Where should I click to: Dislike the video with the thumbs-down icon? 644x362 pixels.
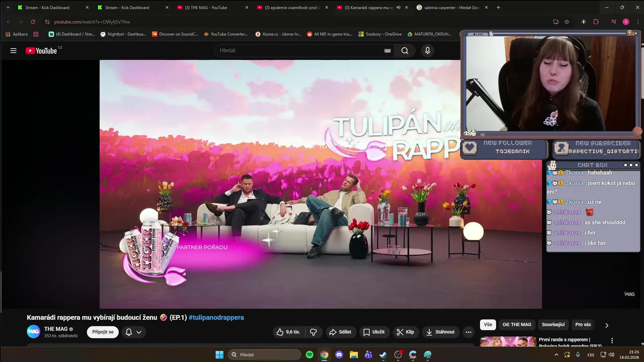pos(313,332)
